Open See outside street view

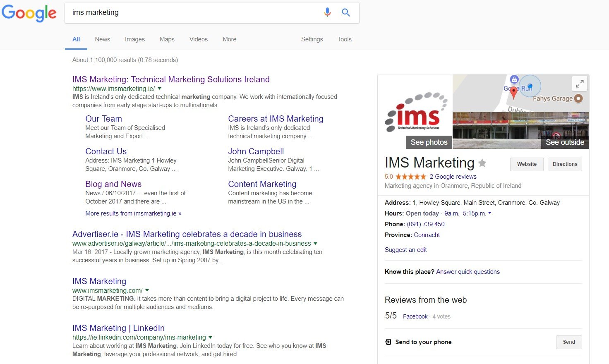565,142
